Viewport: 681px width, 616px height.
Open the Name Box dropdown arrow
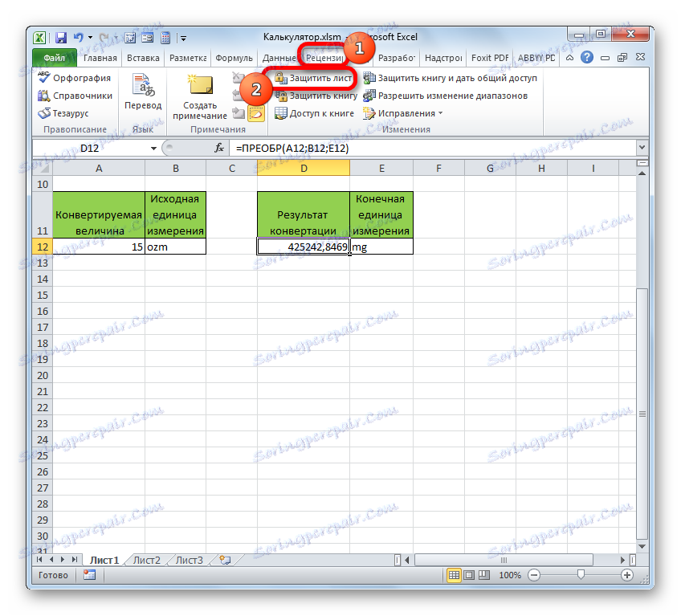point(153,148)
